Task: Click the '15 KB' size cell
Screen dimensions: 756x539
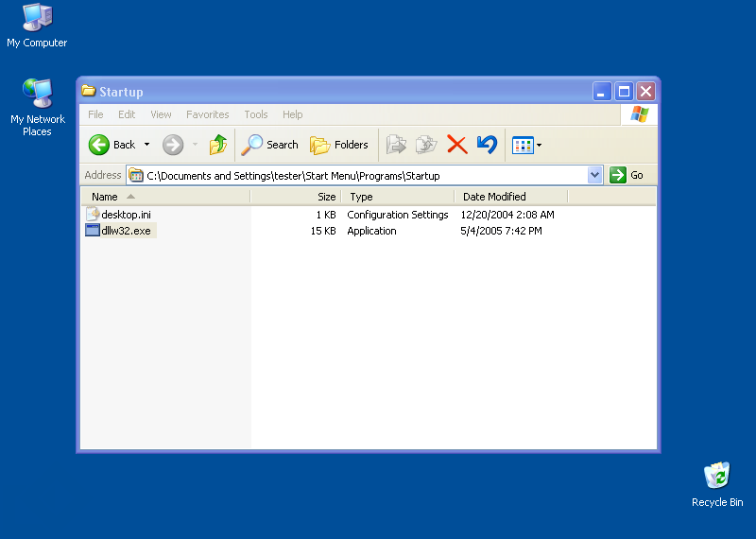Action: pyautogui.click(x=323, y=231)
